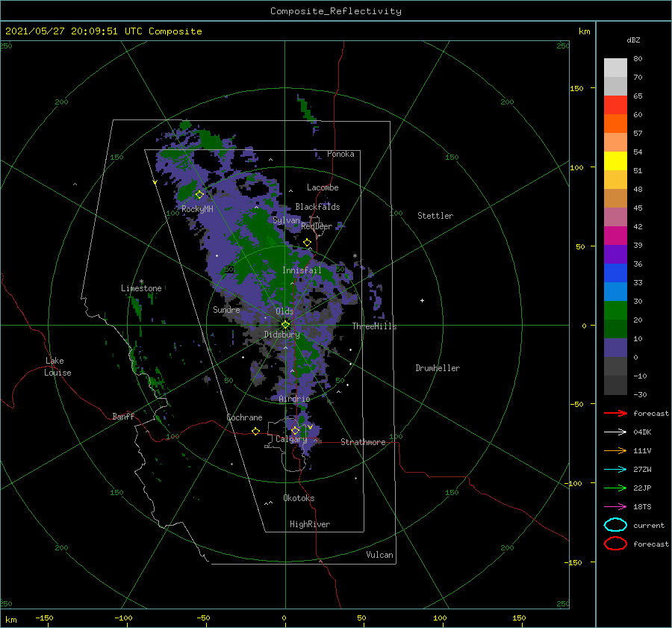Select the magenta 42 dBZ color swatch
Viewport: 672px width, 628px height.
tap(615, 235)
